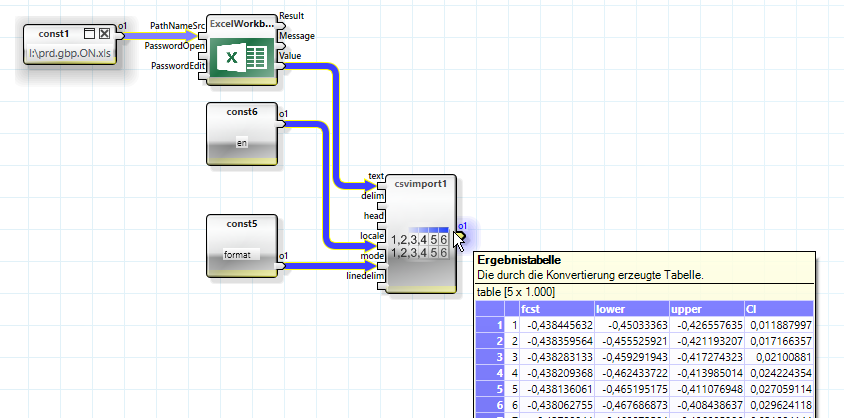Select the locale input port of csvimport1
This screenshot has height=418, width=844.
382,245
